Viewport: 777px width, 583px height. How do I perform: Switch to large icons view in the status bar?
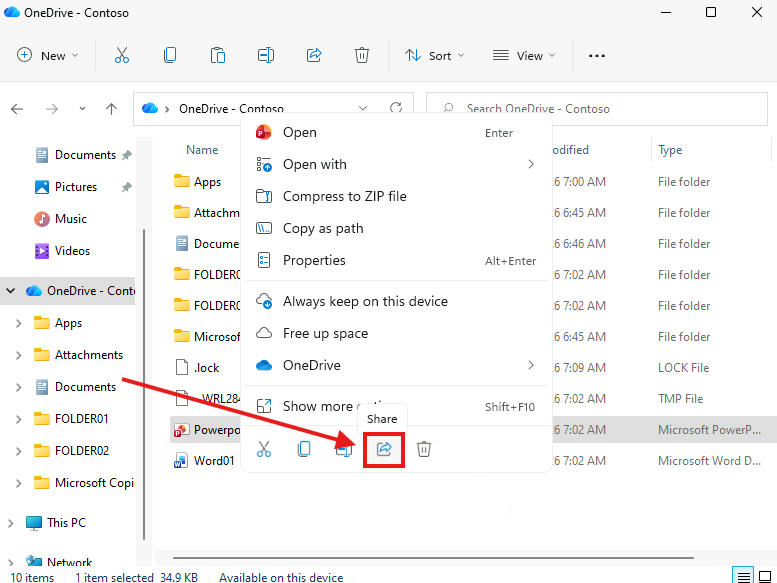(765, 576)
